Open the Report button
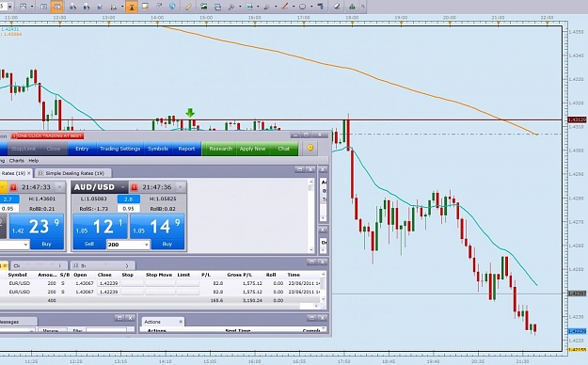The image size is (588, 365). pos(186,149)
